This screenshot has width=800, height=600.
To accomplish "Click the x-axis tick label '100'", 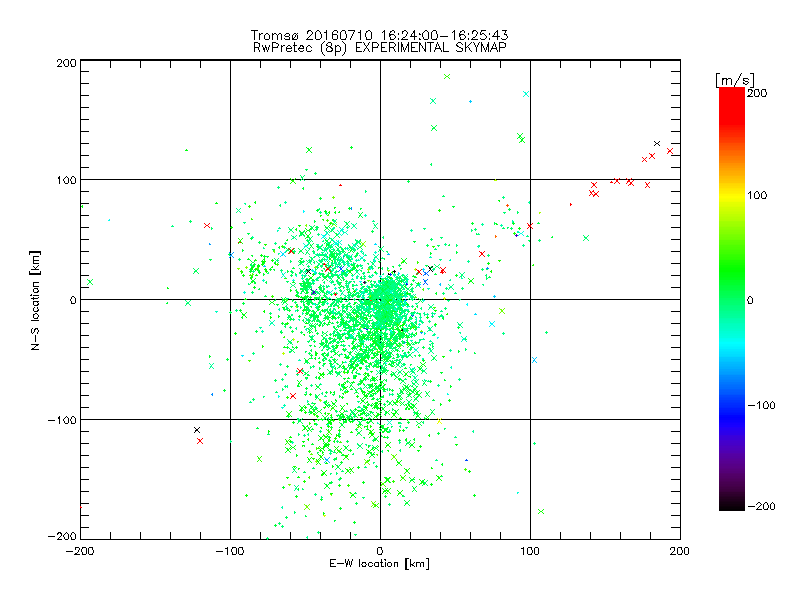I will (530, 551).
